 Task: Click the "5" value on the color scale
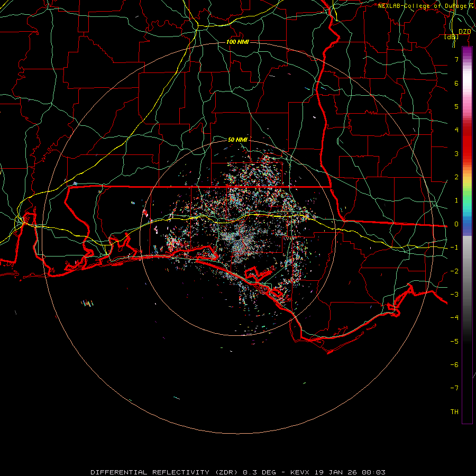click(x=456, y=106)
